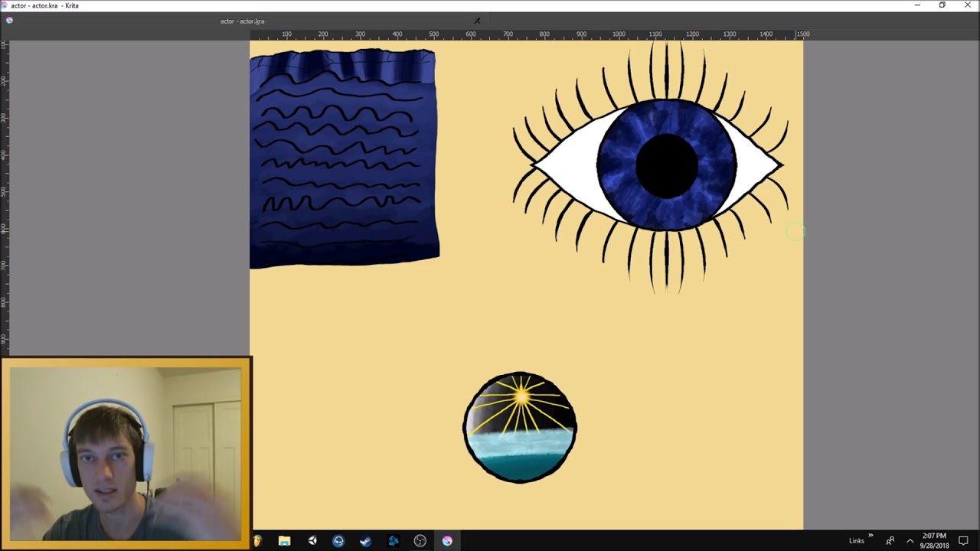980x551 pixels.
Task: Open Steam from the taskbar
Action: (x=366, y=541)
